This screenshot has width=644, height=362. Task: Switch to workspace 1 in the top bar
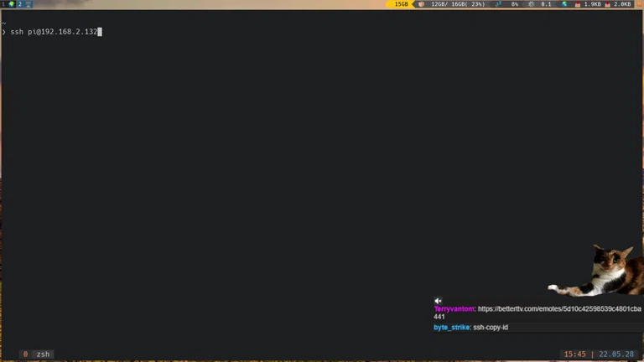[4, 4]
